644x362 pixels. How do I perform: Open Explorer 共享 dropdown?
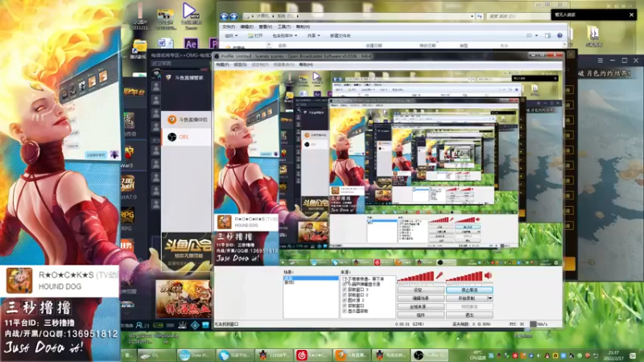[313, 35]
